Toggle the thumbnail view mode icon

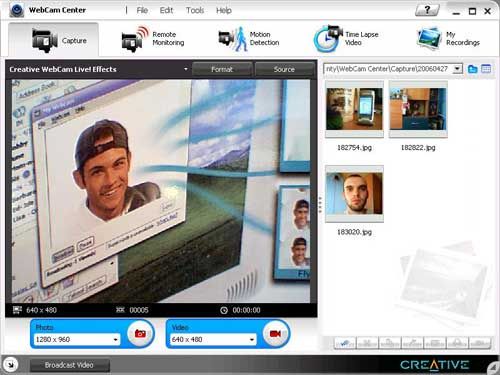(x=486, y=69)
